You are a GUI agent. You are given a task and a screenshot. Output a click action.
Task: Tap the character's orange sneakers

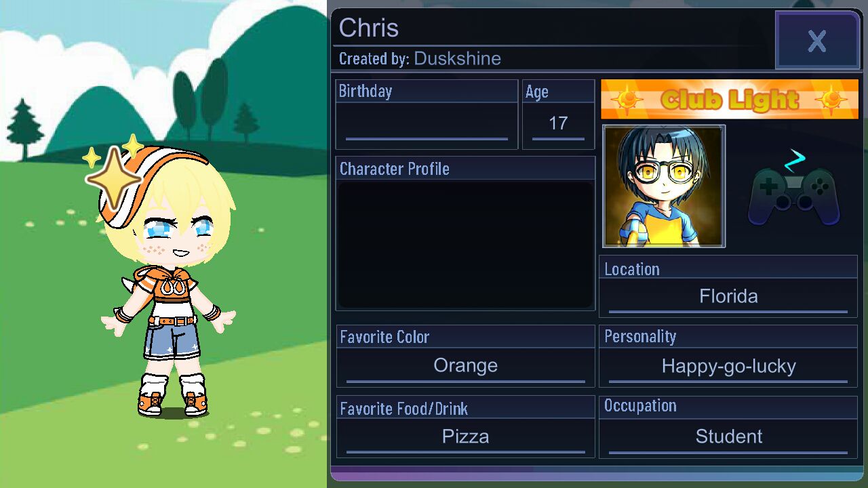pos(172,403)
